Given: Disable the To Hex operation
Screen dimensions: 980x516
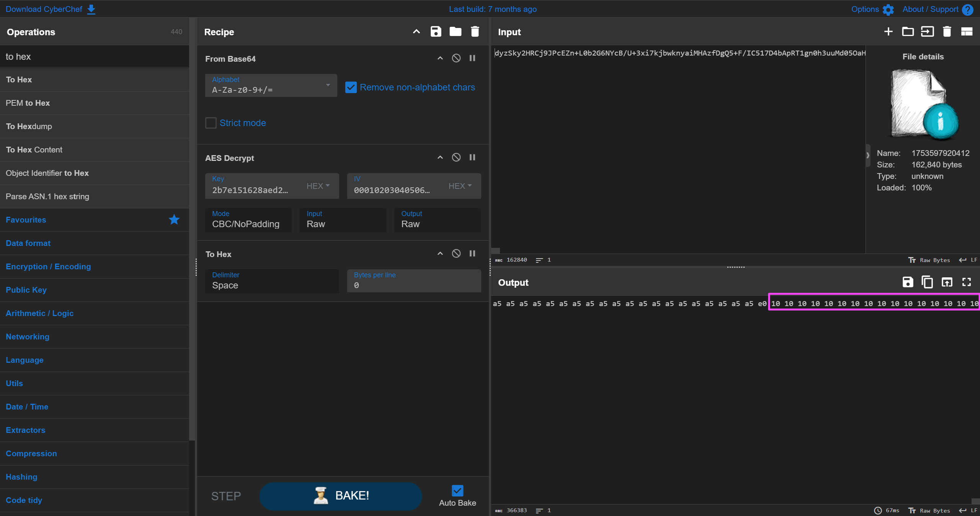Looking at the screenshot, I should tap(456, 254).
